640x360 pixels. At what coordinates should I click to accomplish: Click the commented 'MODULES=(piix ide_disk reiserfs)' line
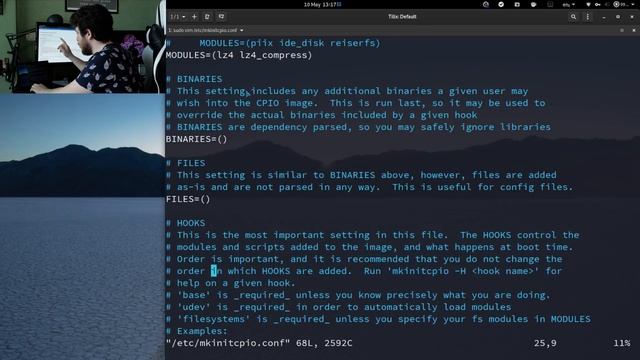tap(273, 43)
